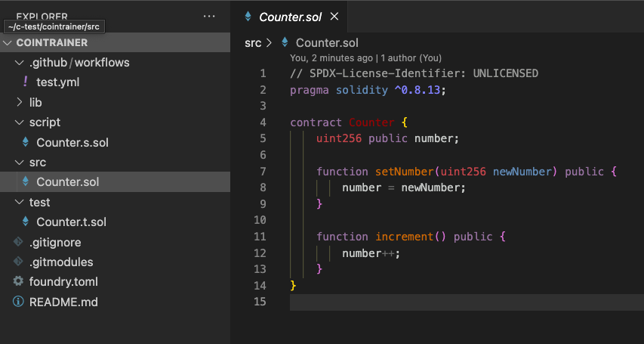644x344 pixels.
Task: Click the Solidity icon in the editor tab
Action: pos(248,17)
